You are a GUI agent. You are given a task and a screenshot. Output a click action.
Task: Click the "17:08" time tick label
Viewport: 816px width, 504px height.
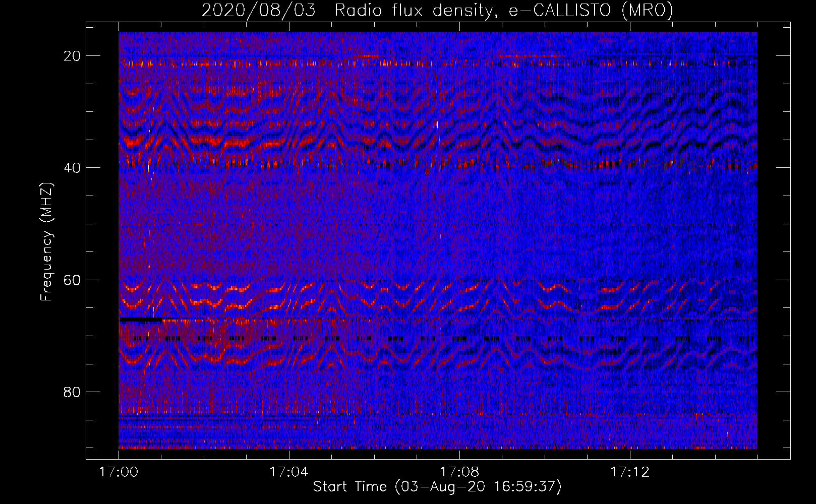pos(459,472)
